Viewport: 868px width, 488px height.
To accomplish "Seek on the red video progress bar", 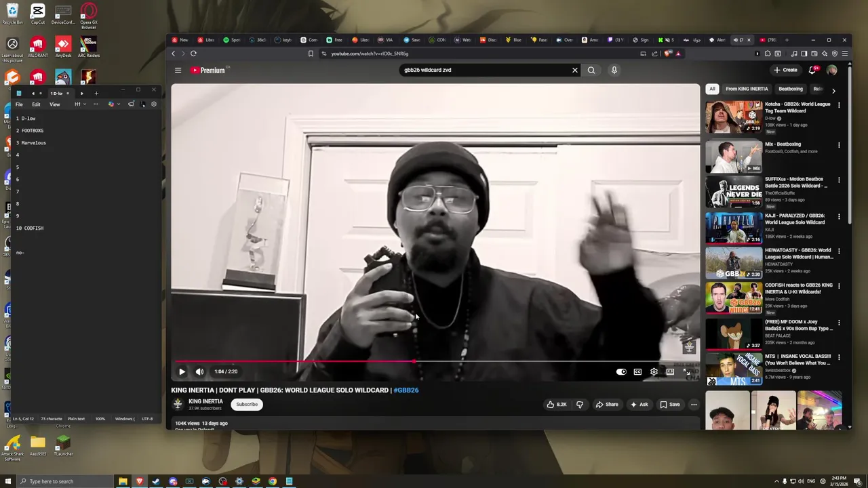I will (x=435, y=361).
